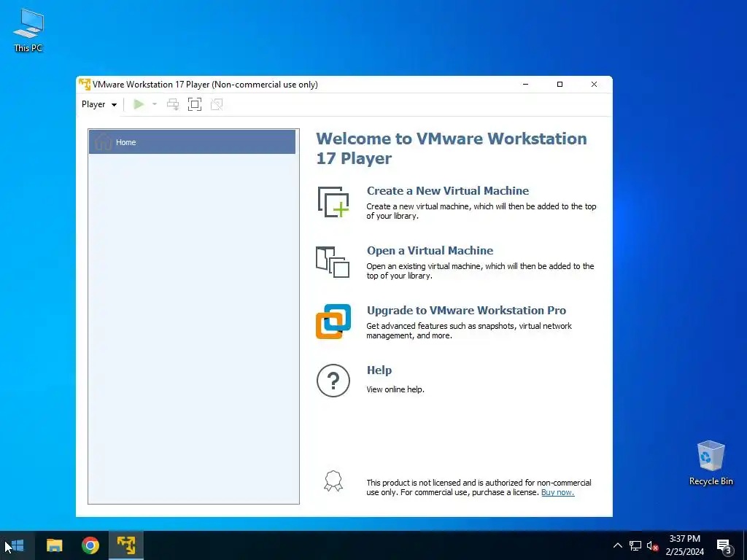
Task: Maximize the VMware Player window
Action: point(560,85)
